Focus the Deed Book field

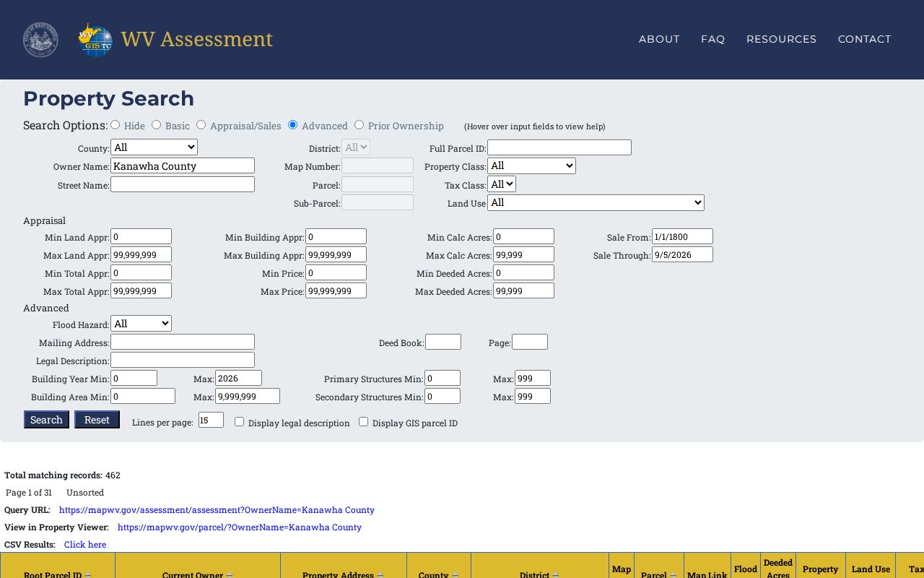443,342
